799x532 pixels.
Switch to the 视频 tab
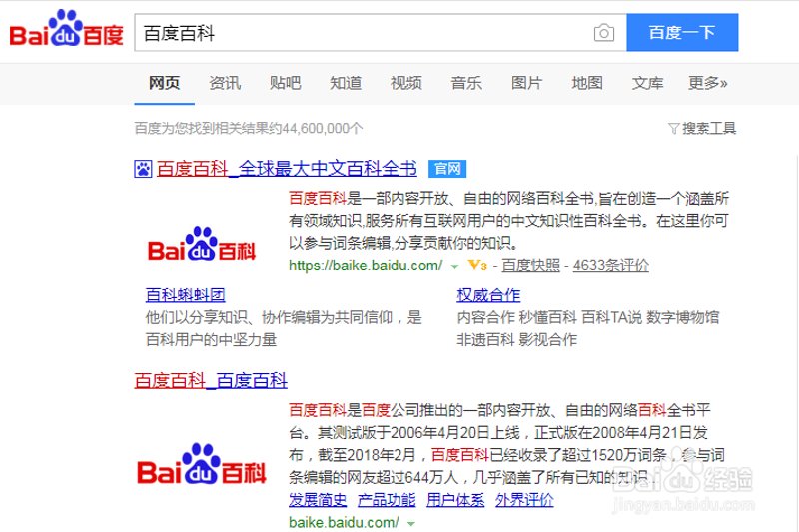(x=406, y=83)
